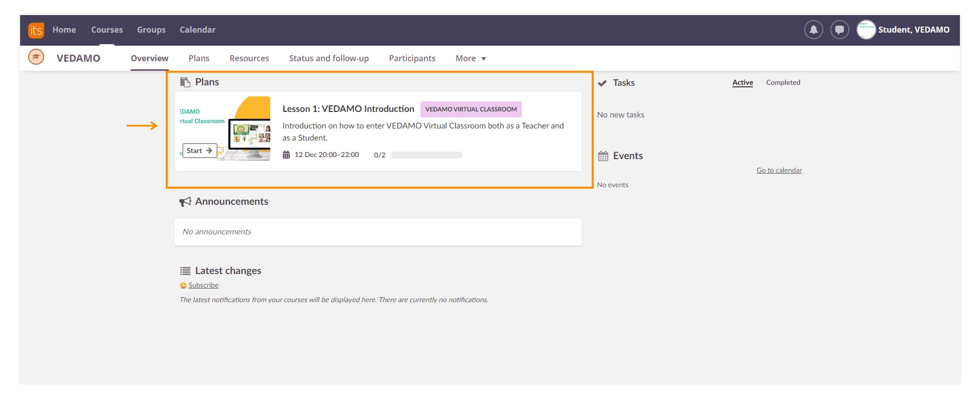This screenshot has width=980, height=398.
Task: Click the orange itslearning logo icon
Action: (36, 30)
